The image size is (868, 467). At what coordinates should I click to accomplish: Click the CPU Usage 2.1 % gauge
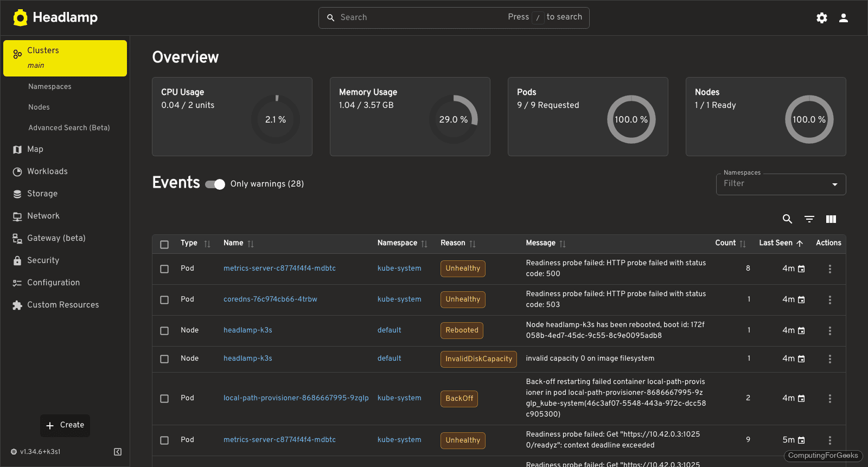(x=276, y=119)
